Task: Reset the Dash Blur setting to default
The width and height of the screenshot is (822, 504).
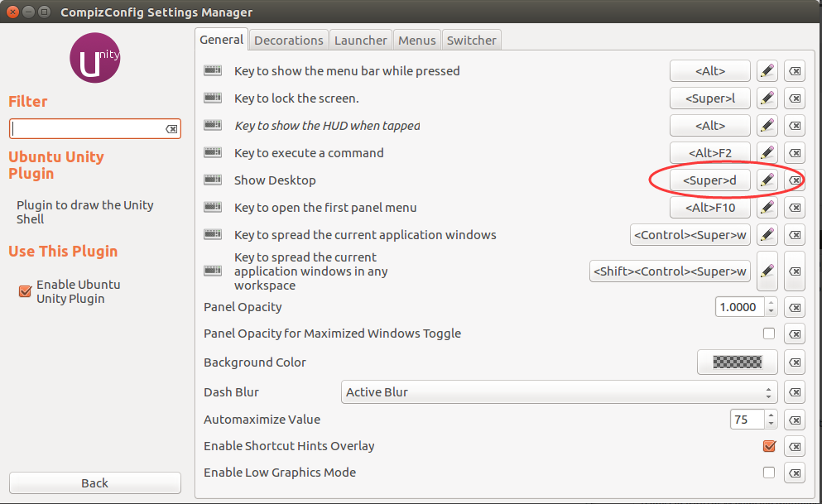Action: (x=795, y=392)
